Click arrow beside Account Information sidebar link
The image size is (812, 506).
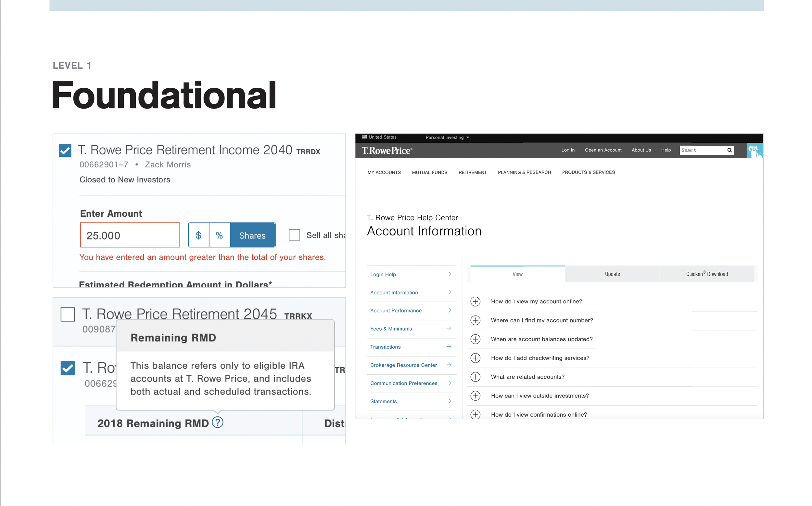(449, 292)
